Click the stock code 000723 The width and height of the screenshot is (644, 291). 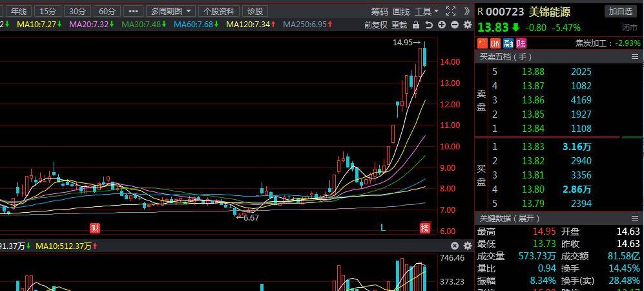[x=504, y=12]
